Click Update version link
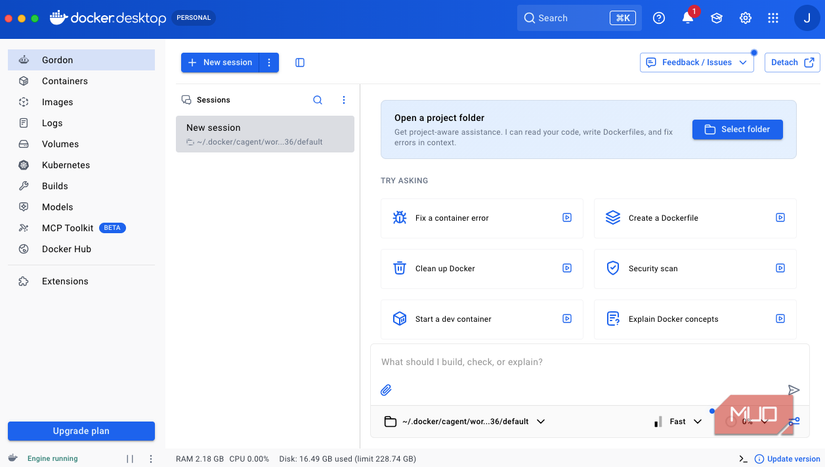Image resolution: width=825 pixels, height=467 pixels. [x=788, y=459]
